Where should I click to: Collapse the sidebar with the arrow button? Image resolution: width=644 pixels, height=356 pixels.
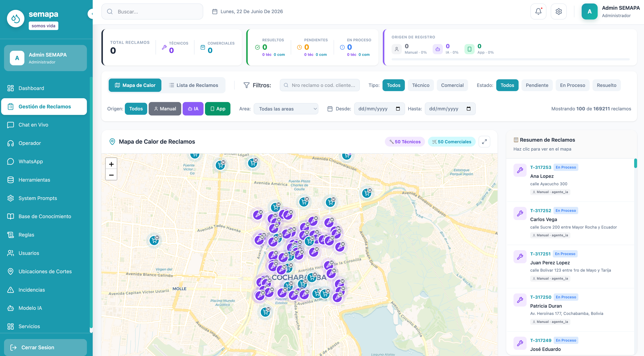[x=91, y=14]
